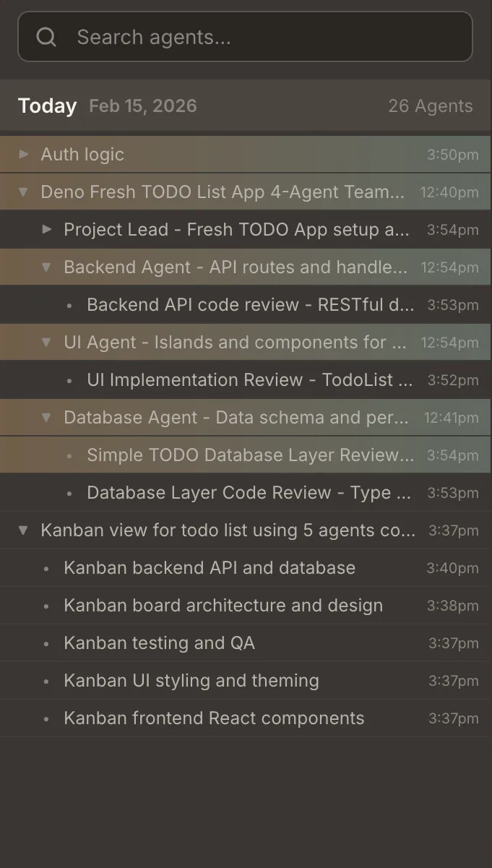Click the bullet icon for Database Layer Code Review
Screen dimensions: 492x868
point(69,492)
